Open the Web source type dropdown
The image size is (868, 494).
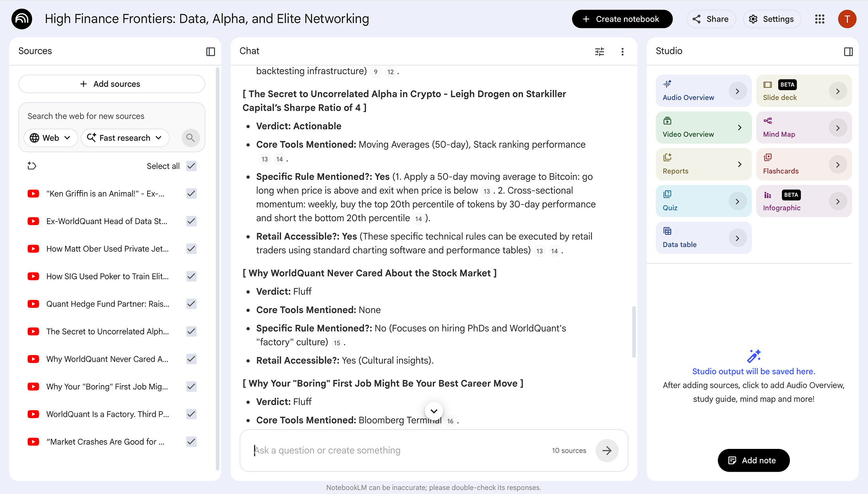tap(50, 138)
